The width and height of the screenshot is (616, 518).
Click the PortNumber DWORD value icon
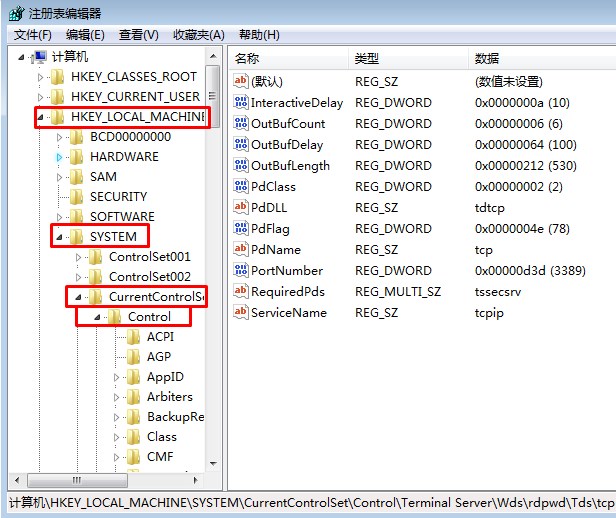coord(240,270)
